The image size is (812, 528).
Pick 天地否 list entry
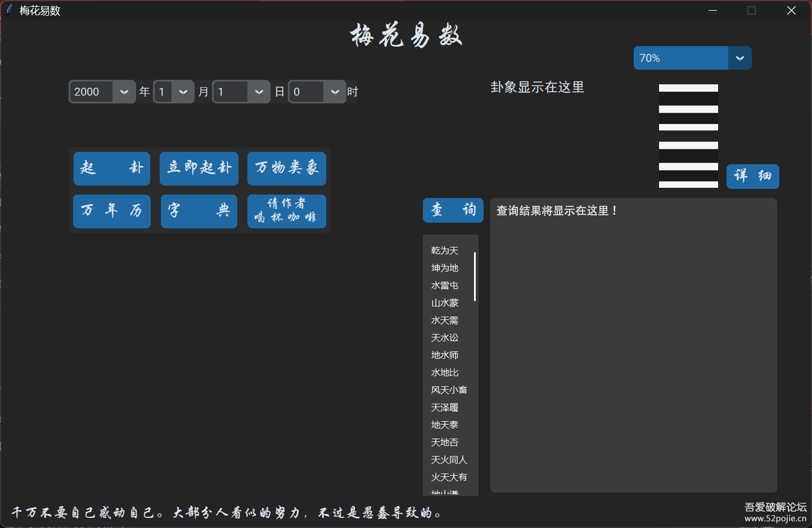click(445, 443)
